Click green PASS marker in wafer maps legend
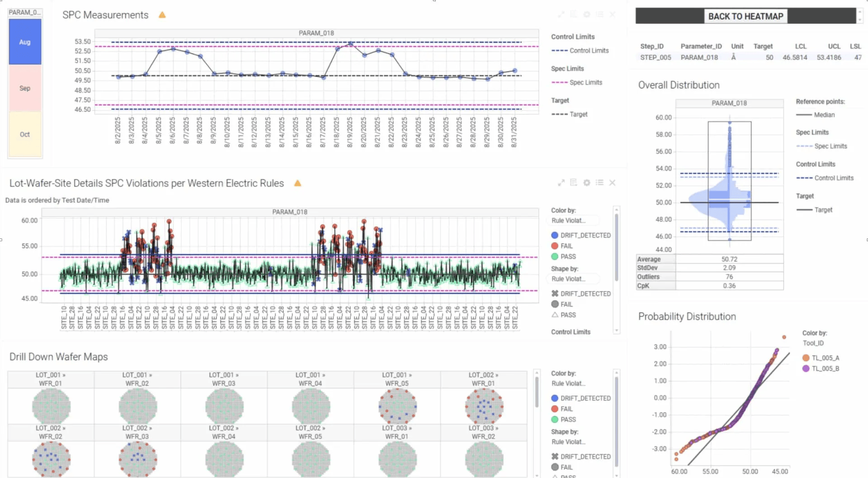 click(x=555, y=420)
